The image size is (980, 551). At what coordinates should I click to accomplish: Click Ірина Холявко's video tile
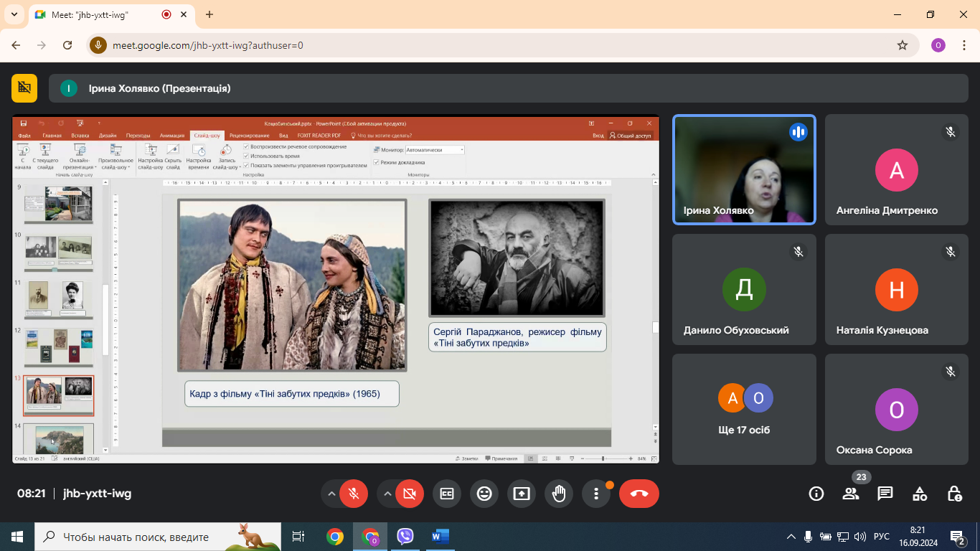tap(744, 169)
